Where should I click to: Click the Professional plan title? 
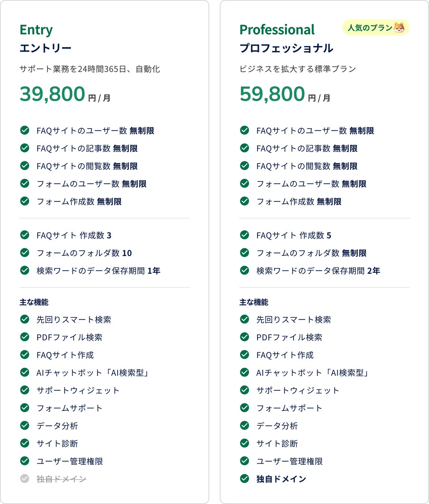coord(277,30)
